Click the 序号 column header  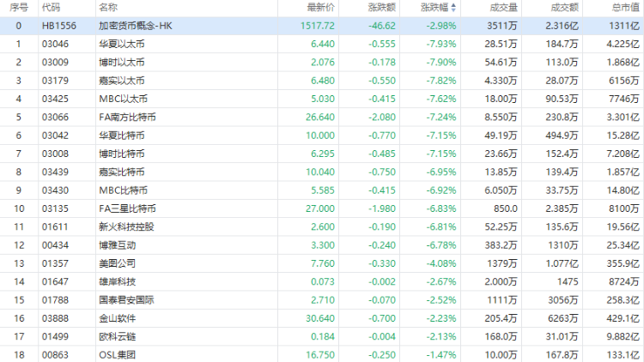17,8
